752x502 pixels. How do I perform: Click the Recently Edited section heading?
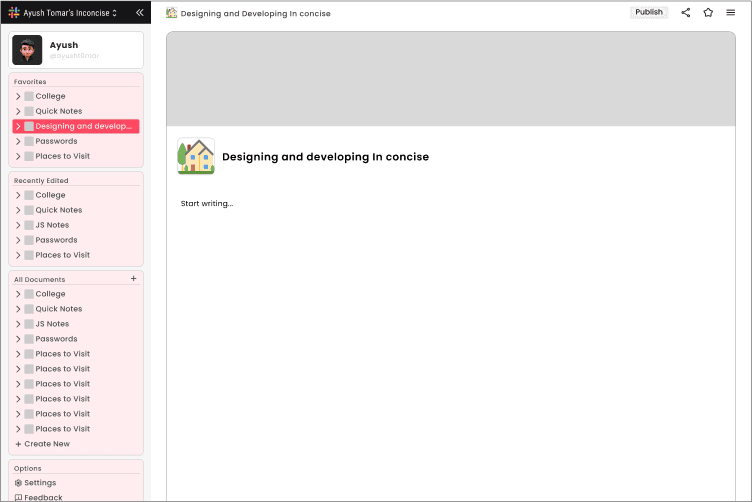pyautogui.click(x=41, y=181)
